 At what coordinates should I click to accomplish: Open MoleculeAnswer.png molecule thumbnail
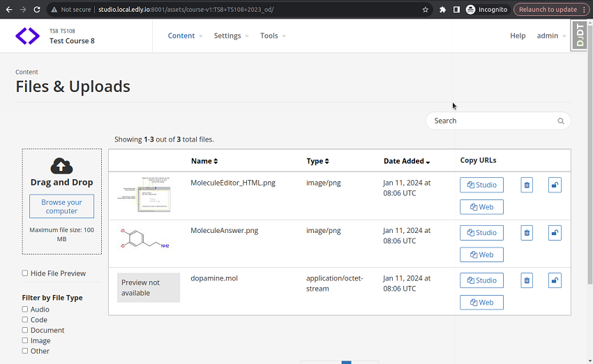click(144, 239)
